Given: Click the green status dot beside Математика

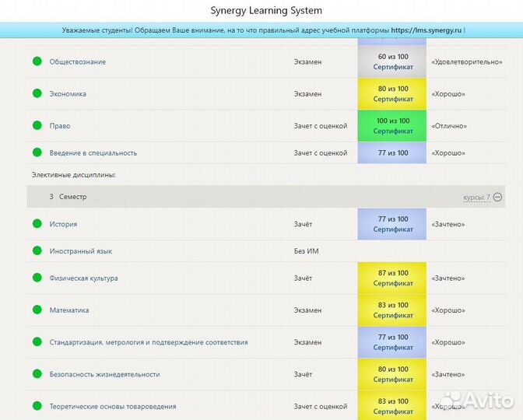Looking at the screenshot, I should (x=37, y=310).
